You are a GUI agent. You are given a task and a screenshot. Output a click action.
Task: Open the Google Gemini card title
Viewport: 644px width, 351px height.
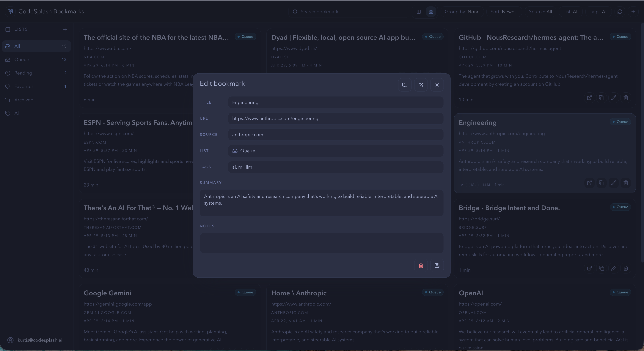[x=107, y=293]
